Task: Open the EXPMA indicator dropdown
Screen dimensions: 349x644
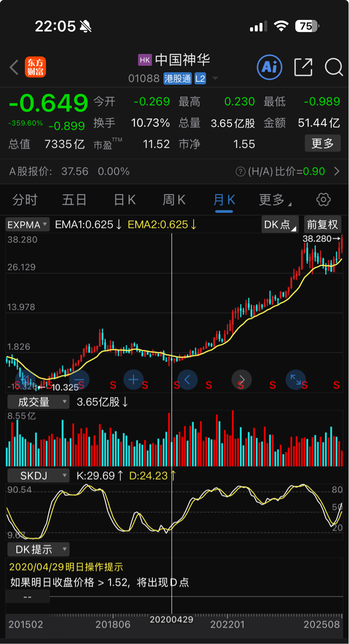Action: tap(28, 224)
